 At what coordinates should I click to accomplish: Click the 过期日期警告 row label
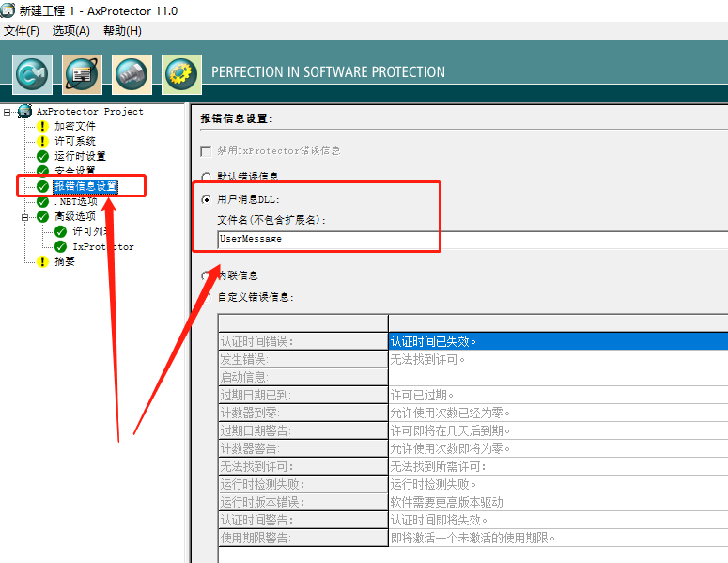point(303,430)
